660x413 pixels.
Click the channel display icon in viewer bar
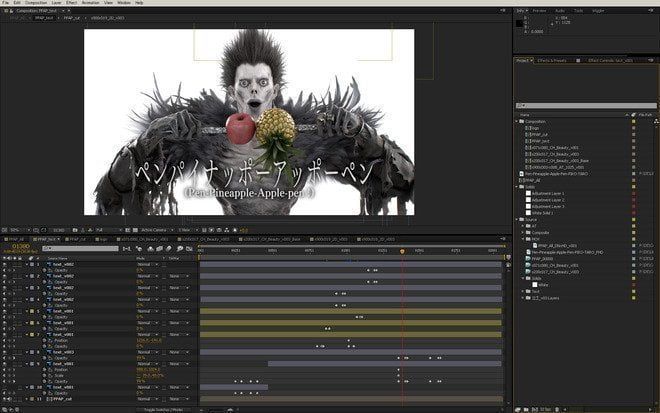pyautogui.click(x=90, y=230)
